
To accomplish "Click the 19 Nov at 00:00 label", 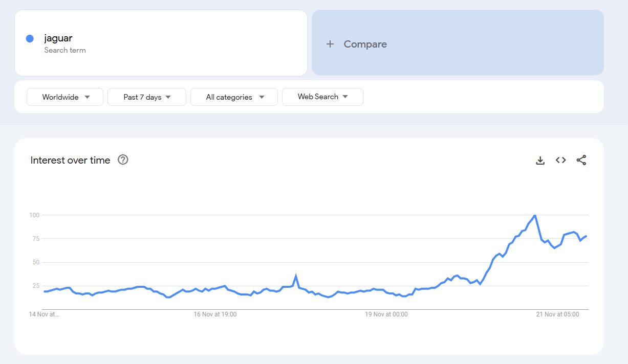I will (x=386, y=314).
